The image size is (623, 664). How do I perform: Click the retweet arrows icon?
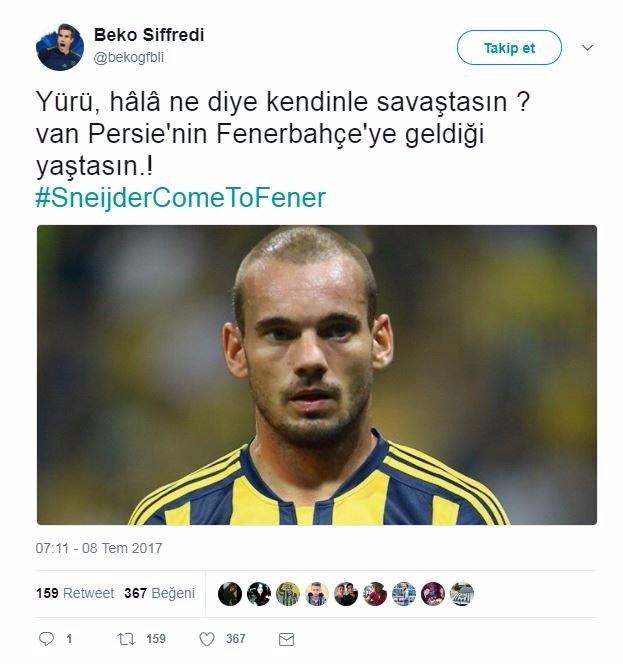pos(126,639)
